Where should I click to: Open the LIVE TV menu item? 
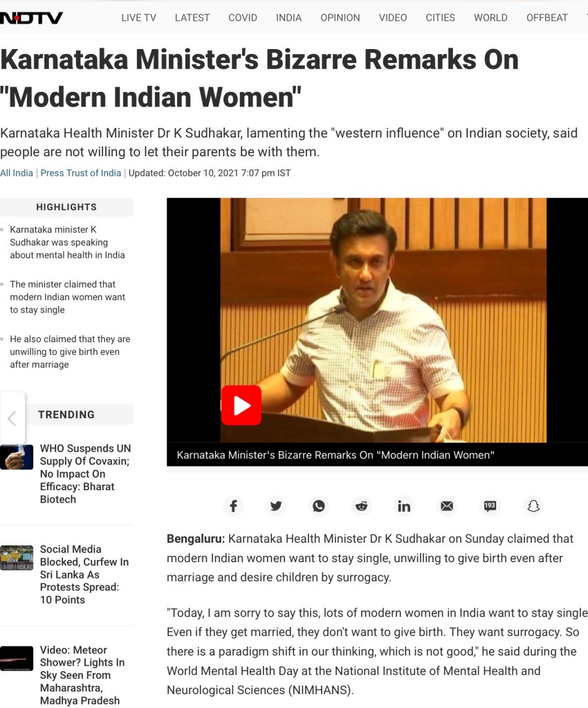coord(138,17)
